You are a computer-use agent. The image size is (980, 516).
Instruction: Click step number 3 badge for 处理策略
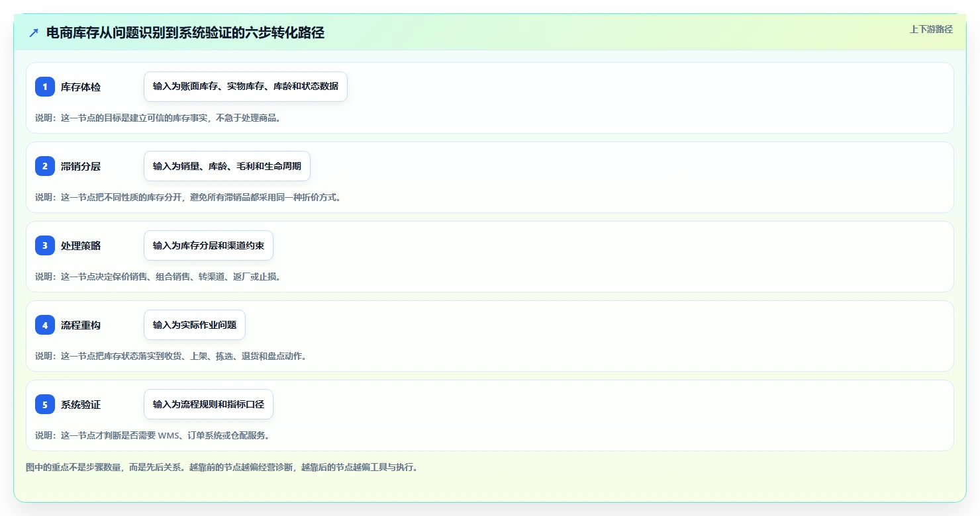[45, 245]
